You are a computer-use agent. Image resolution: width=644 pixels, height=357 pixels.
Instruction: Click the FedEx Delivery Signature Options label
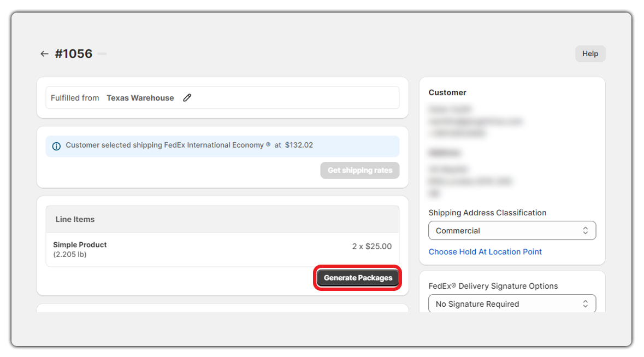[x=493, y=286]
